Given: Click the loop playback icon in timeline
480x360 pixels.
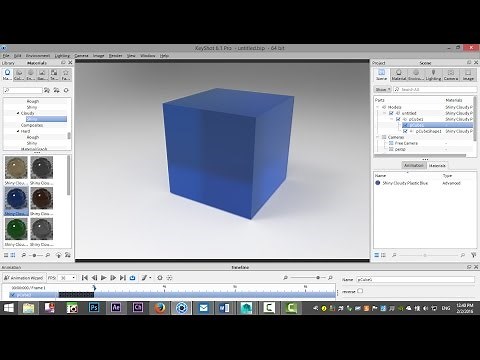Looking at the screenshot, I should pyautogui.click(x=132, y=278).
